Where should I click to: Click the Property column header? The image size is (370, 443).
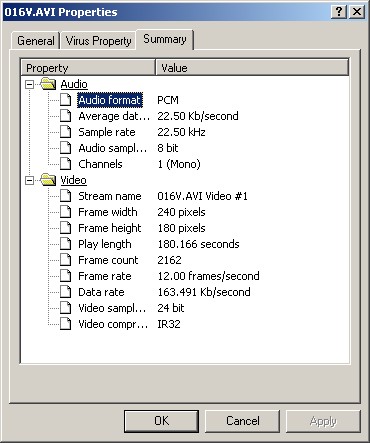click(88, 68)
